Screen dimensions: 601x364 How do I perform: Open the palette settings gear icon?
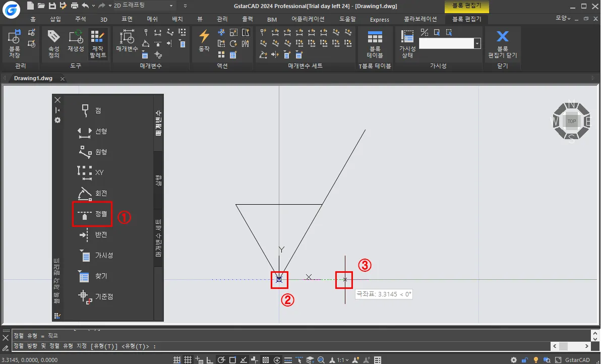click(57, 120)
